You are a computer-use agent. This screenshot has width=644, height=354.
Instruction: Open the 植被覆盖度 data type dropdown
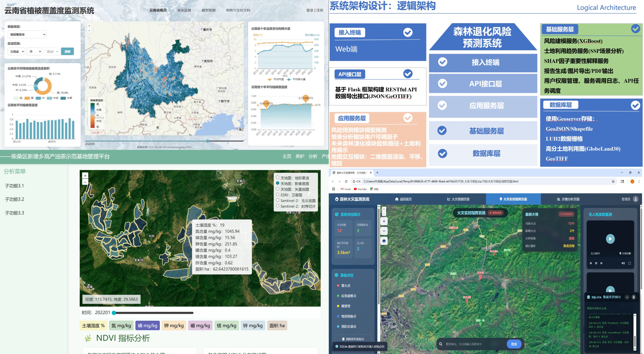pyautogui.click(x=27, y=34)
